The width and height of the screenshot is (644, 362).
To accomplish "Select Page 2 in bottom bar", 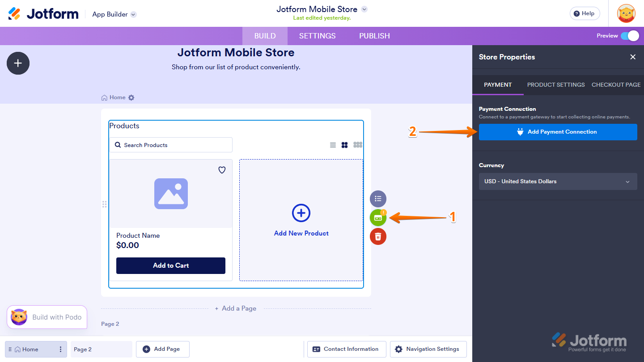I will click(x=102, y=349).
